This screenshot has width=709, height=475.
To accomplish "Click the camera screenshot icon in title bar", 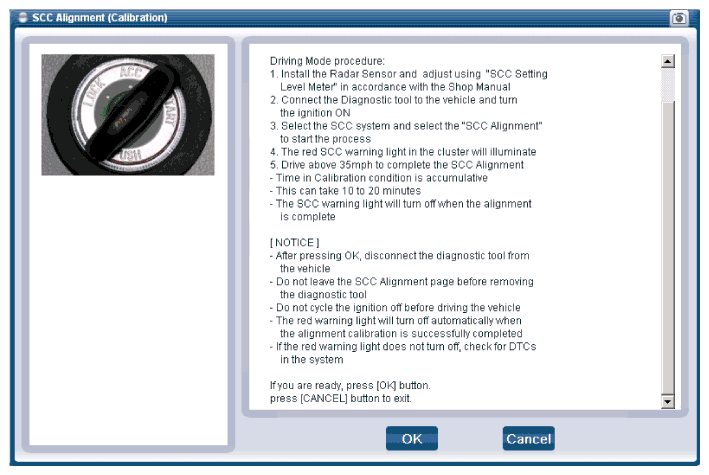I will point(679,18).
